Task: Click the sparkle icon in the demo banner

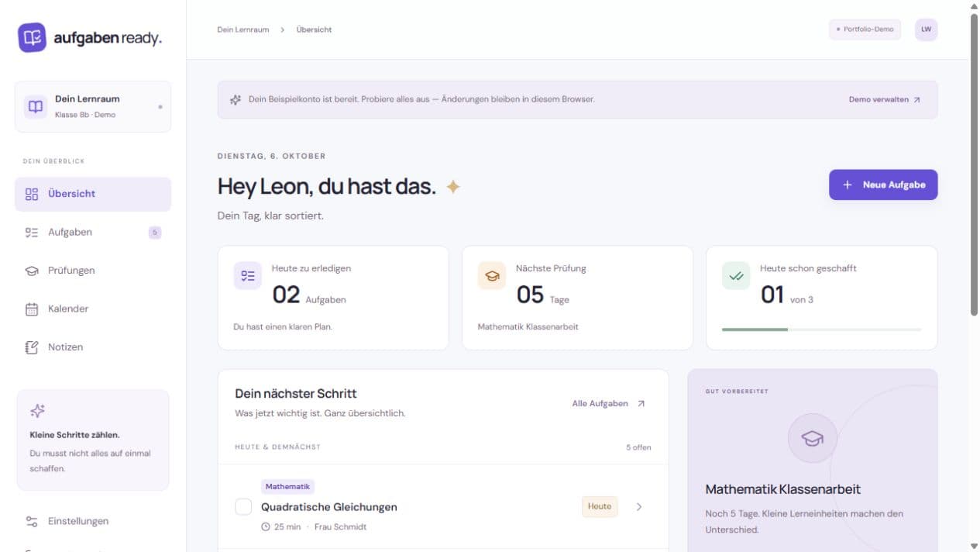Action: (x=236, y=100)
